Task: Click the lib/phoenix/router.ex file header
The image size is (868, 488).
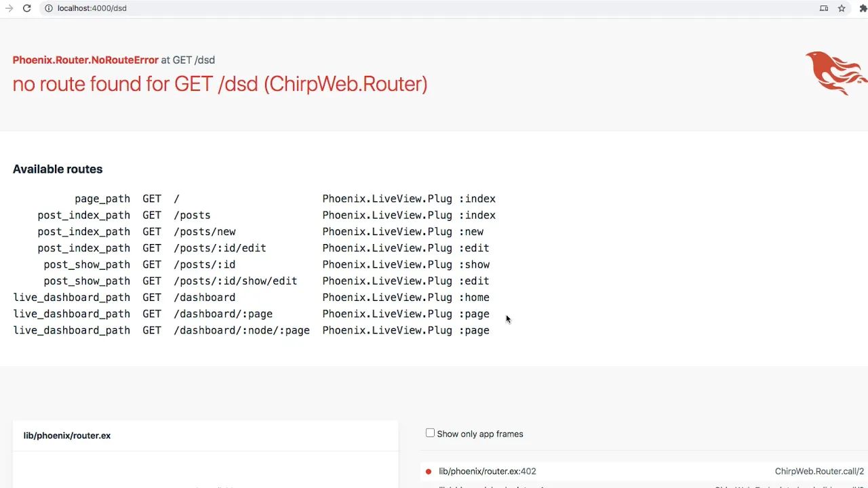Action: (67, 435)
